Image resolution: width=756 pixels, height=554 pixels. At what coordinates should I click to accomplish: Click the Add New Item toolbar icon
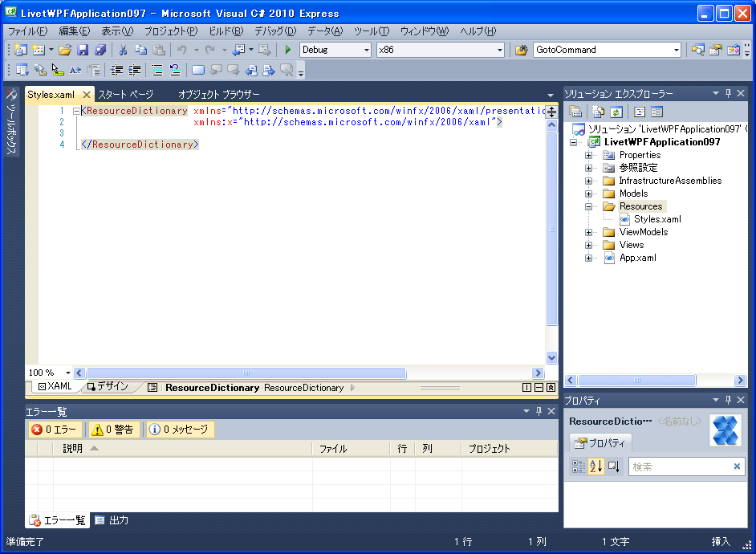39,50
